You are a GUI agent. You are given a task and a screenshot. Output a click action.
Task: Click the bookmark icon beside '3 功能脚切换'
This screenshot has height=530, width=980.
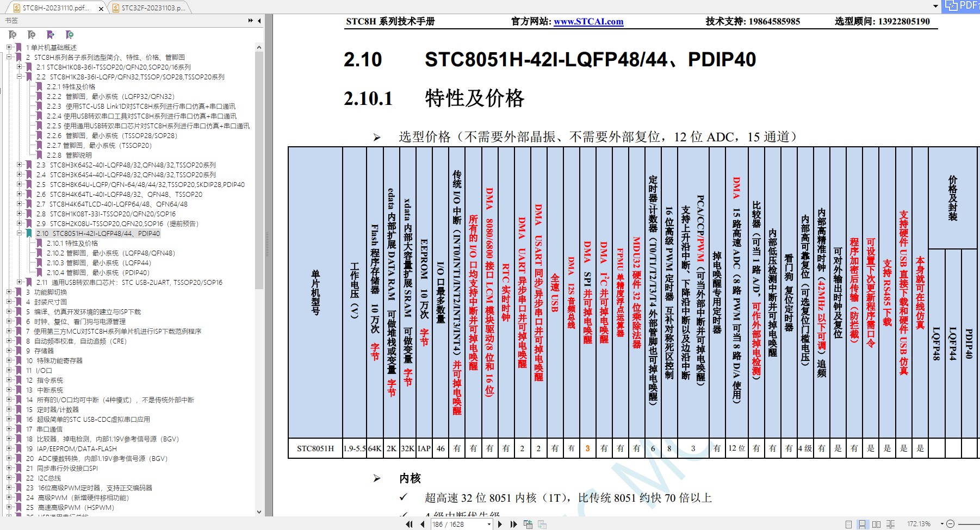pyautogui.click(x=18, y=292)
